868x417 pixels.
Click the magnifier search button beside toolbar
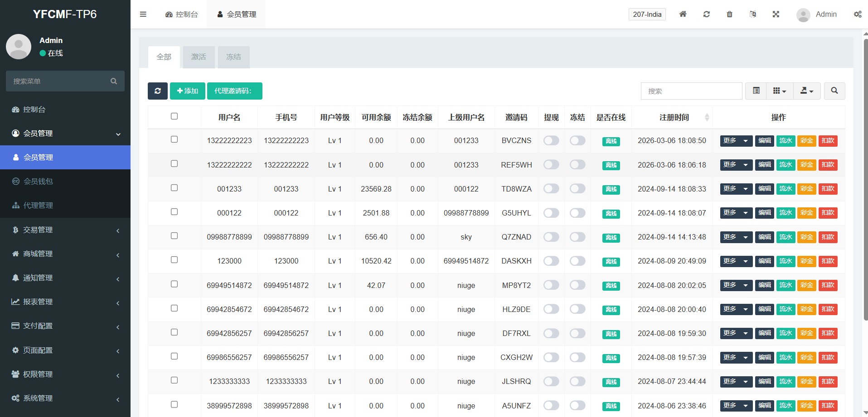coord(834,91)
